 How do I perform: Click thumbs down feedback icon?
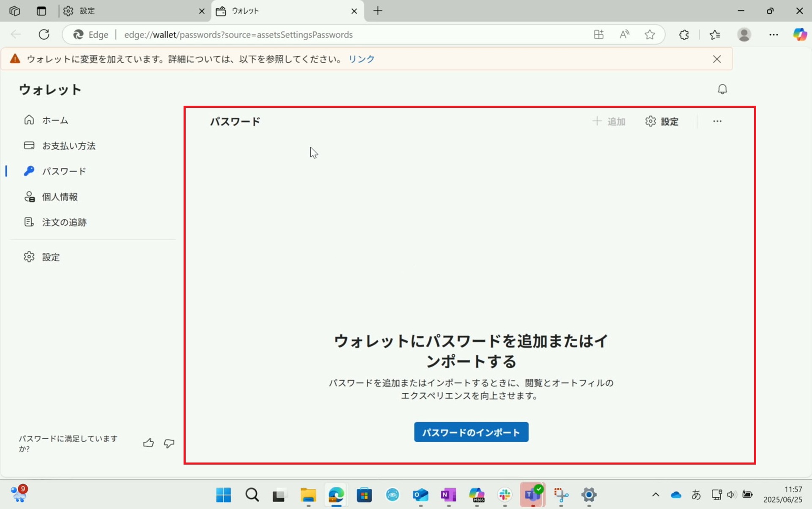[x=169, y=443]
